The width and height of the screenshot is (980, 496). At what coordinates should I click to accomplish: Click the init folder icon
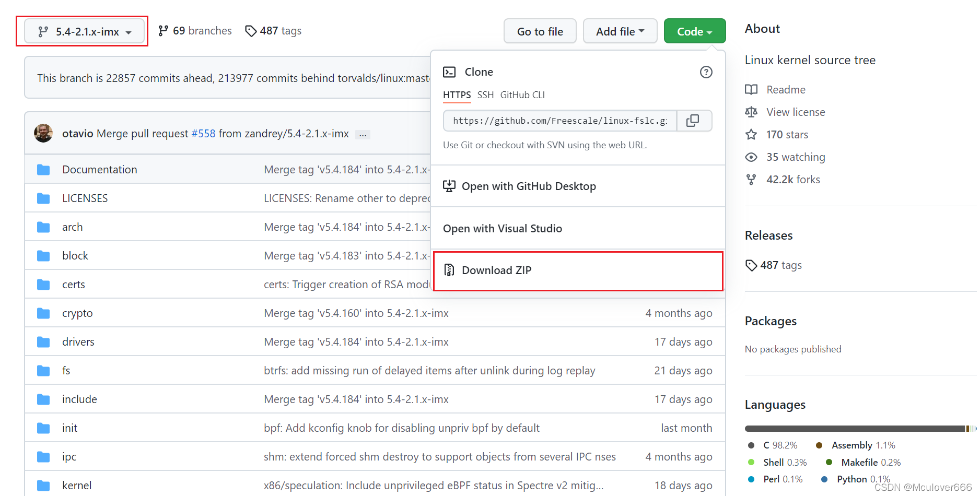(x=43, y=428)
